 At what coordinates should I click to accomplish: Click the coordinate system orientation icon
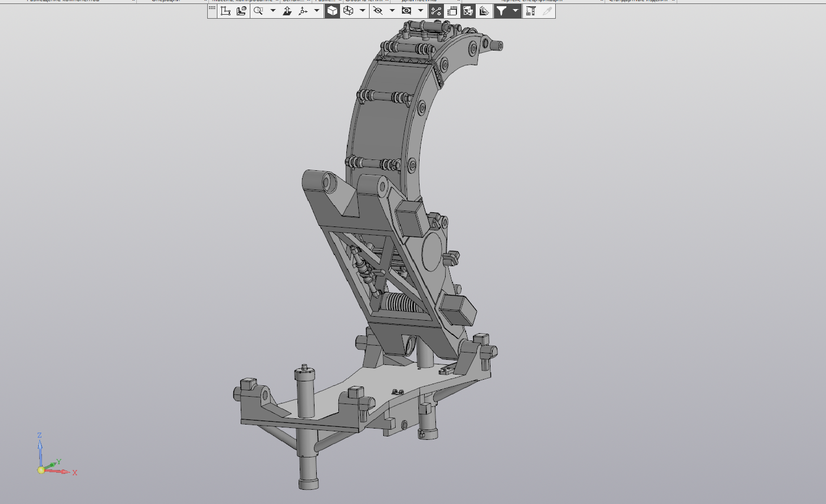pyautogui.click(x=225, y=11)
